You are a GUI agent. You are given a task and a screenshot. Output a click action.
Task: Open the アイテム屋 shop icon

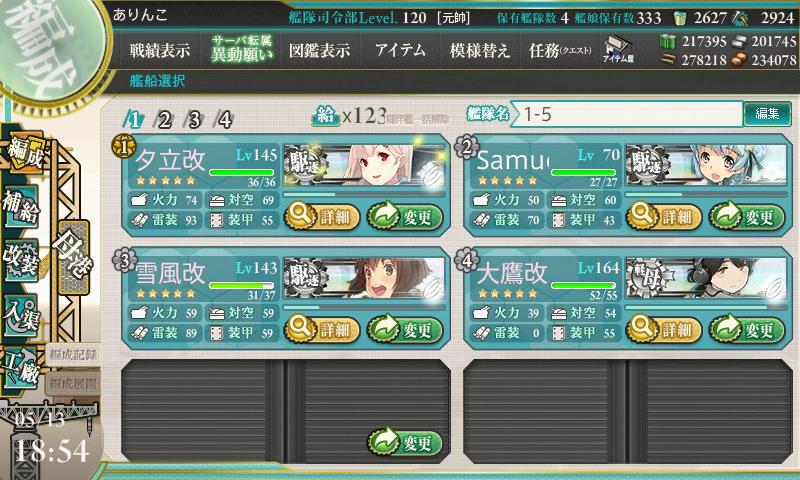point(618,49)
